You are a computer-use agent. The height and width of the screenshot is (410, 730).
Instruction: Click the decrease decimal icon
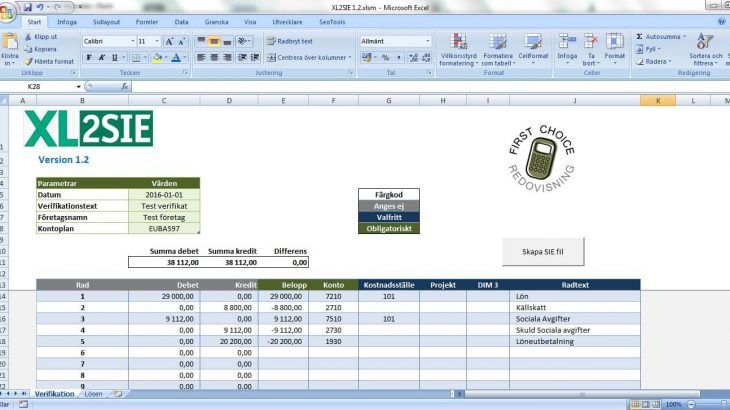tap(426, 58)
